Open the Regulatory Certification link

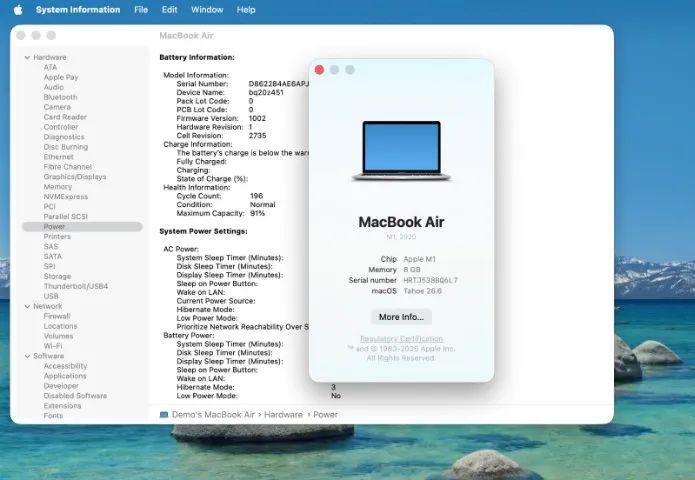[401, 339]
